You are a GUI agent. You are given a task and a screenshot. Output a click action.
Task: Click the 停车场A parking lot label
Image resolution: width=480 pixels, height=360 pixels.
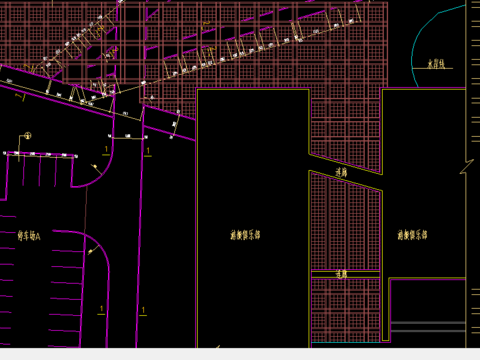click(29, 236)
